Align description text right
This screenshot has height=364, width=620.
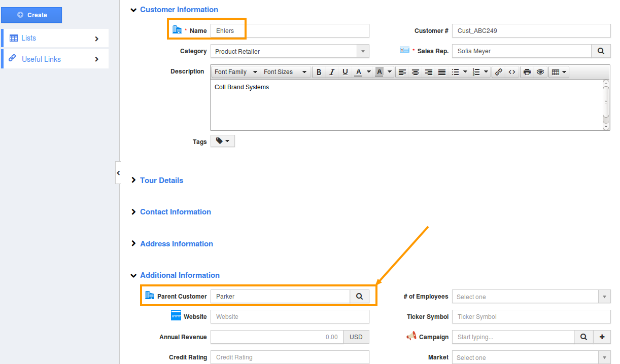click(x=429, y=72)
